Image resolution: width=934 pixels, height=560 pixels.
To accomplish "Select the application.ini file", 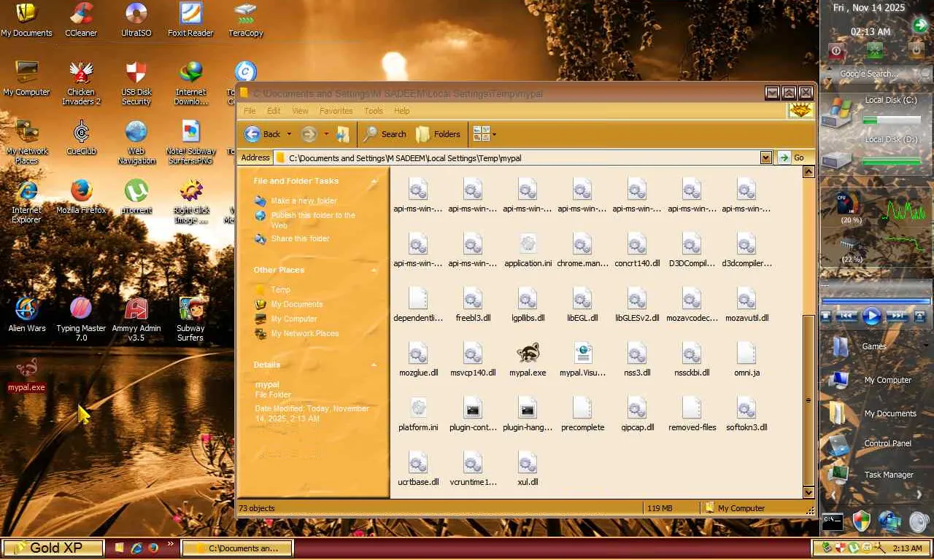I will pos(528,245).
